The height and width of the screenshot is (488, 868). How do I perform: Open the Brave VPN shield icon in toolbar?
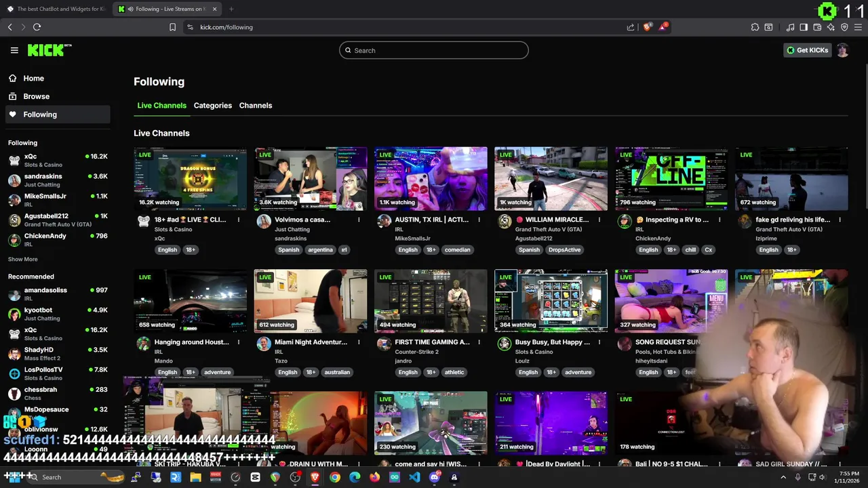[x=844, y=27]
